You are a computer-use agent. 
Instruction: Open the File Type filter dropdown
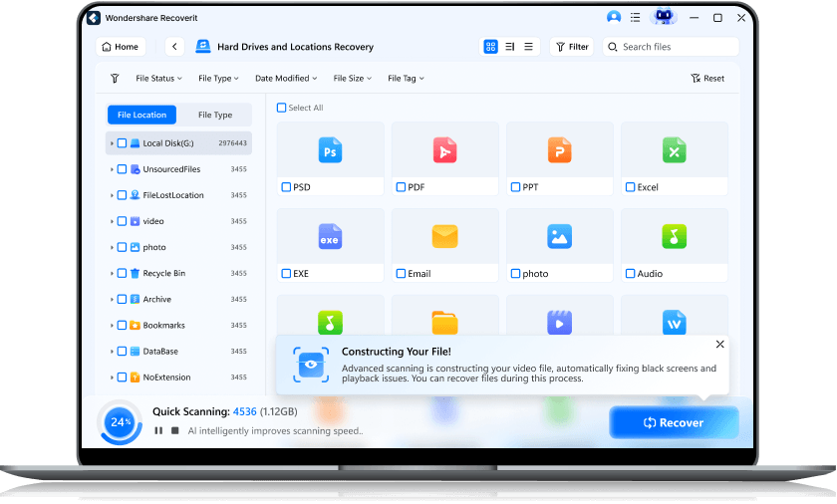pyautogui.click(x=218, y=79)
